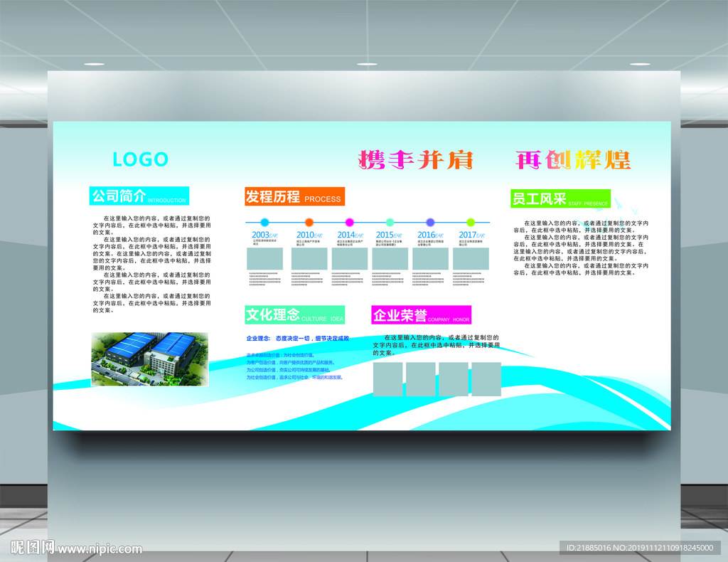Select the 2014 year label
Image resolution: width=728 pixels, height=562 pixels.
click(x=350, y=235)
